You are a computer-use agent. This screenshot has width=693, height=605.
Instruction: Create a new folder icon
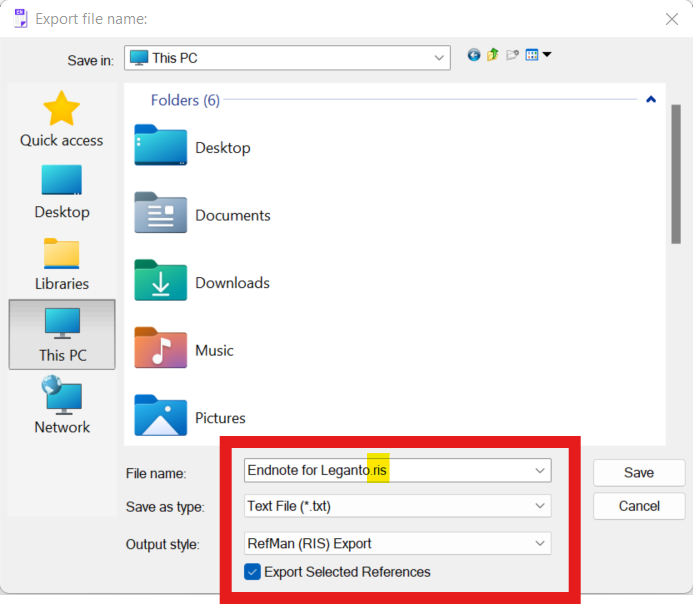512,55
